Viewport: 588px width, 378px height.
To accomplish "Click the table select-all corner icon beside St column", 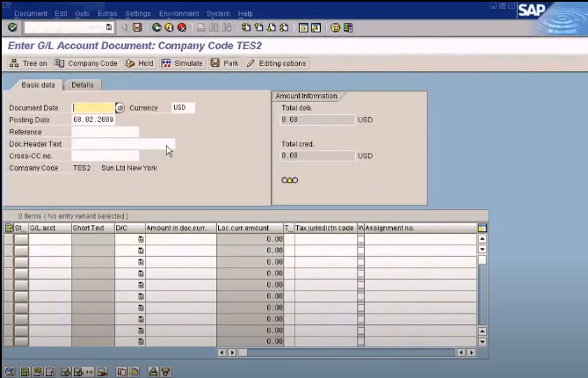I will [x=9, y=228].
